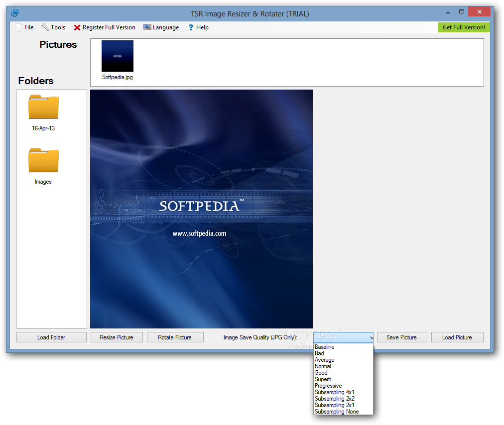The height and width of the screenshot is (425, 504).
Task: Click the flag icon for Language
Action: pos(147,27)
